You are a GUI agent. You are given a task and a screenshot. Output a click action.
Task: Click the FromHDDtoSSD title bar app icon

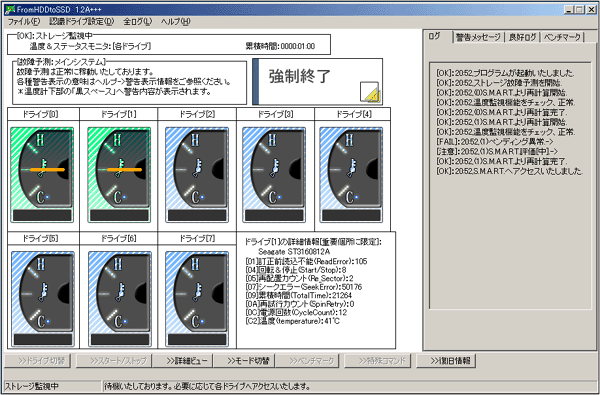(10, 10)
